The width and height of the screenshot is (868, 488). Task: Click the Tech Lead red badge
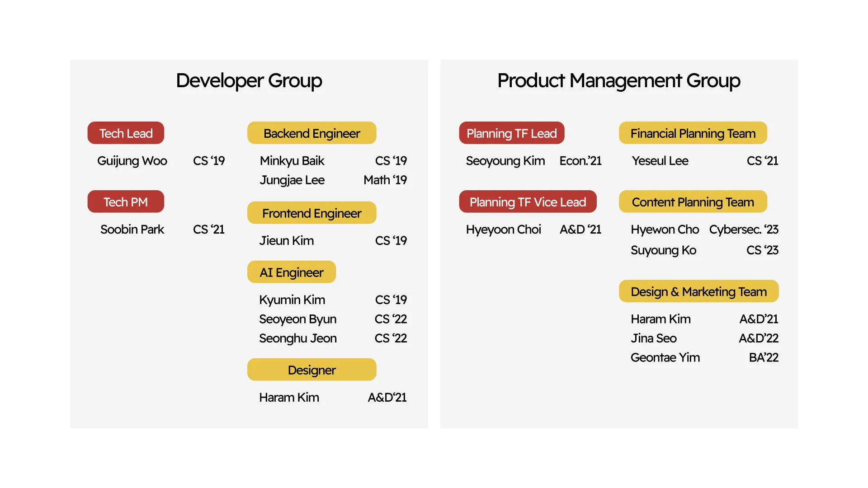click(126, 133)
